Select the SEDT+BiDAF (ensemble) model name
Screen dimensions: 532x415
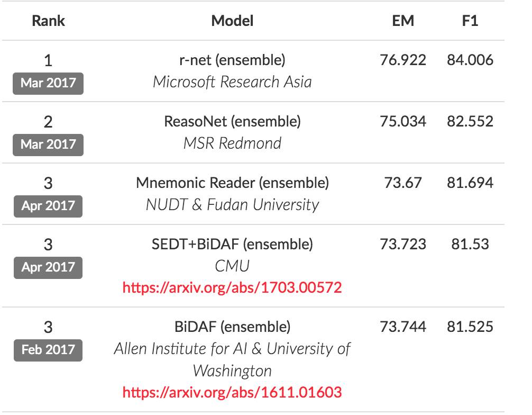click(232, 244)
